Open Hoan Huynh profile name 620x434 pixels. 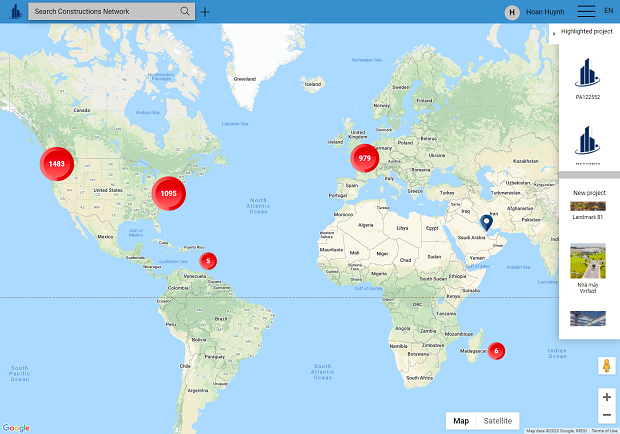(x=545, y=12)
